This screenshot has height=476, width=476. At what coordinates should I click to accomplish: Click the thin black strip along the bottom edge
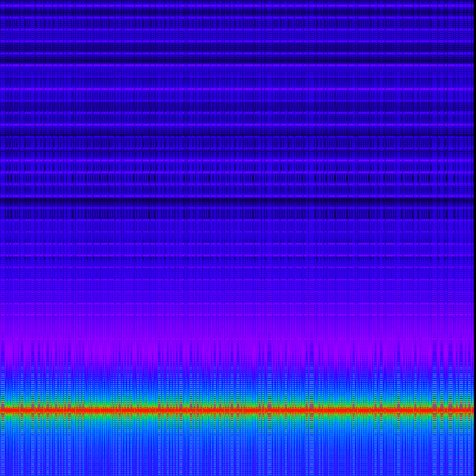click(x=238, y=475)
